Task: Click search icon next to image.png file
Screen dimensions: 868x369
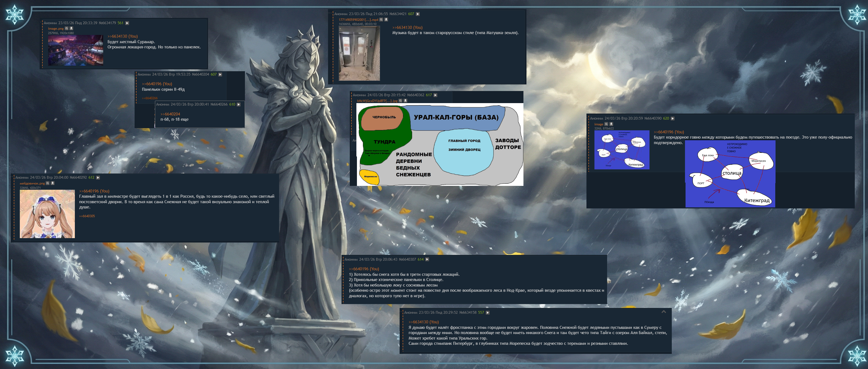Action: click(67, 28)
